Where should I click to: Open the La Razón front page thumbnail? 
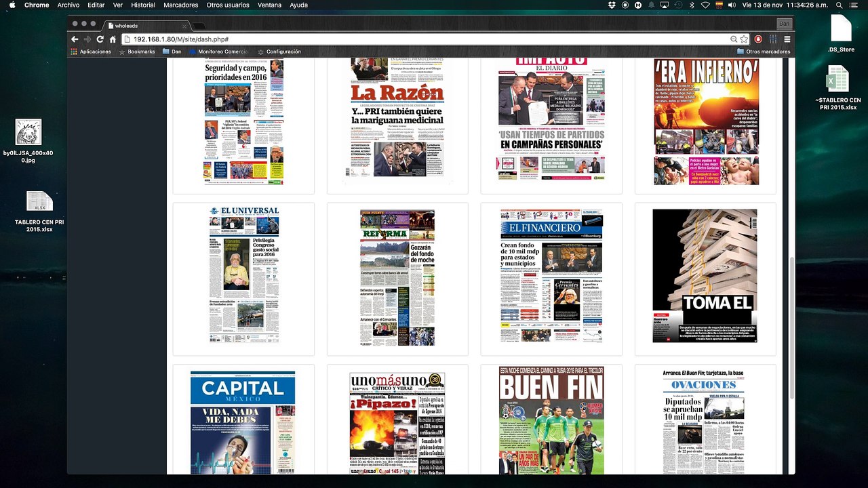coord(397,121)
